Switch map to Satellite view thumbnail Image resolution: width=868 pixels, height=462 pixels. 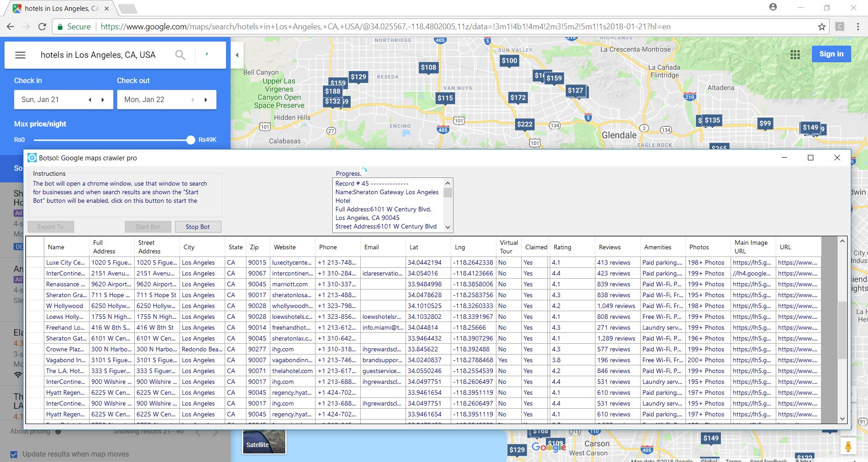[x=264, y=441]
